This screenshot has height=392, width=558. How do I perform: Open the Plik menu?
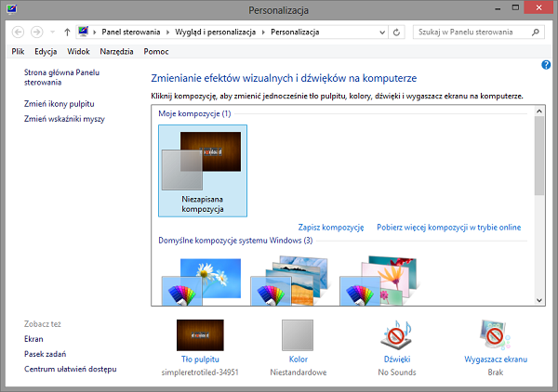(18, 51)
